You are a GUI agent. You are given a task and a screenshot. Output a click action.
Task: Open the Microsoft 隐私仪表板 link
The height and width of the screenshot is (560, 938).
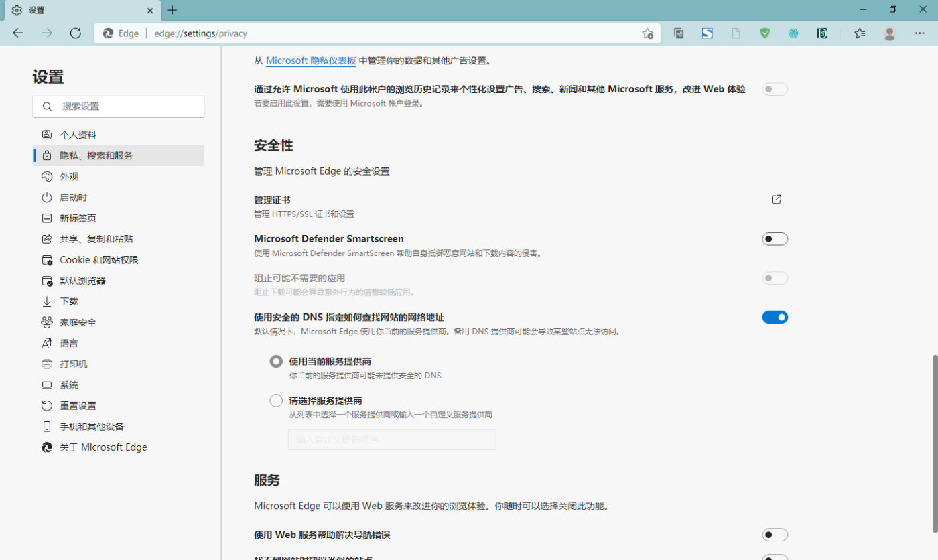point(311,60)
